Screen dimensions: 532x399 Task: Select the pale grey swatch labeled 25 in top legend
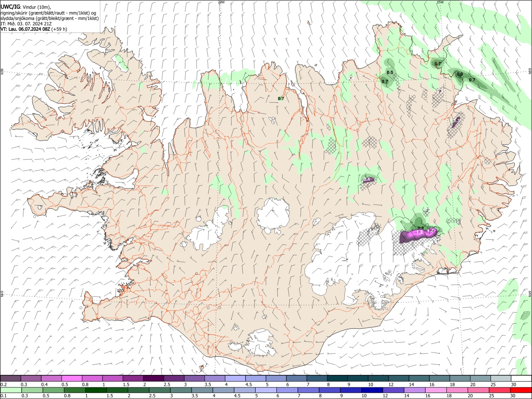point(501,379)
